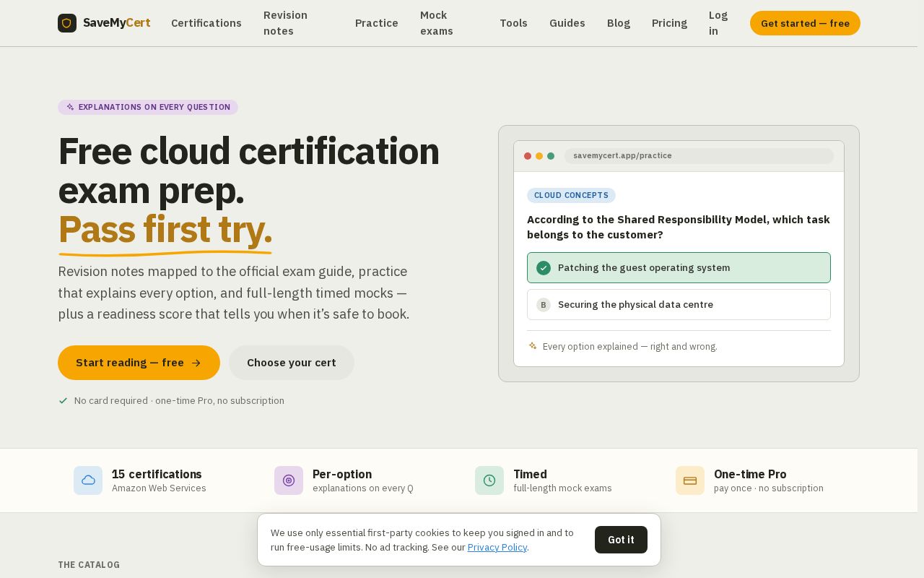
Task: Open Guides in the navigation bar
Action: point(567,23)
